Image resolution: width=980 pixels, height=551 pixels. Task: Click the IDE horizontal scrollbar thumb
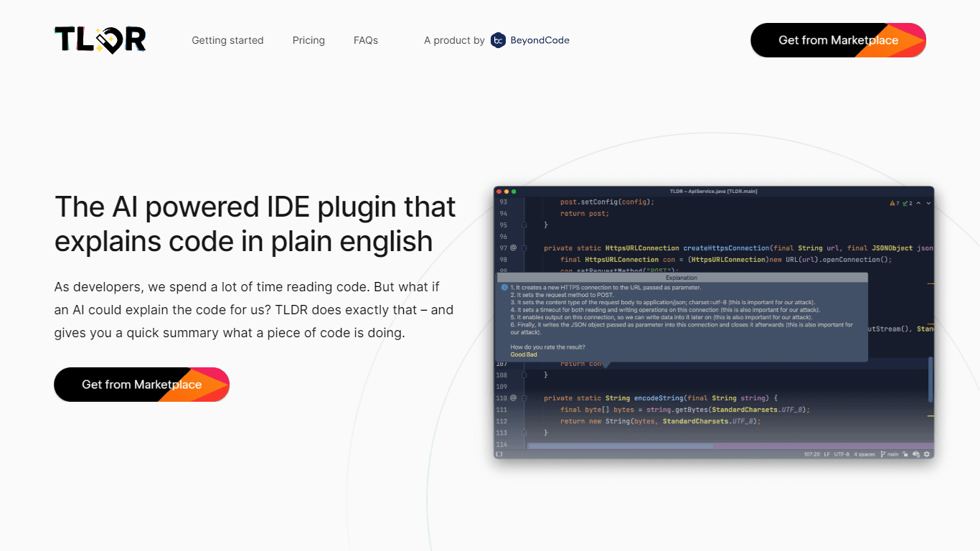click(x=621, y=446)
